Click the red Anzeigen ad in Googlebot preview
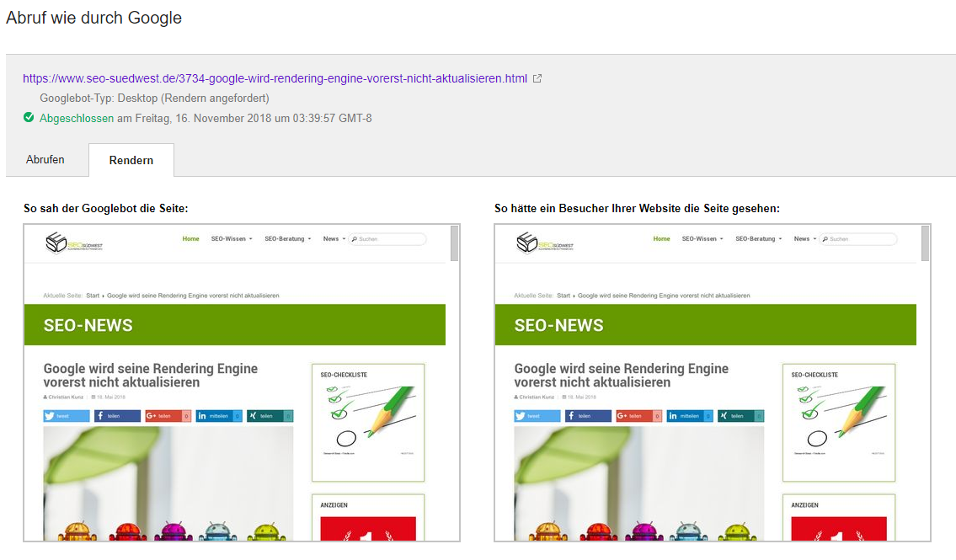Screen dimensions: 956x560 coord(367,528)
